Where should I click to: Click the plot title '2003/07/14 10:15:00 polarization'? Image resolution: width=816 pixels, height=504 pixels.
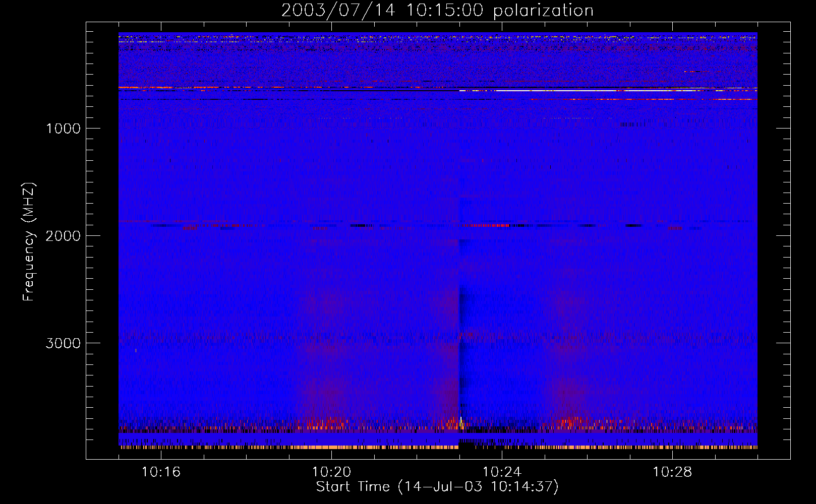point(437,10)
